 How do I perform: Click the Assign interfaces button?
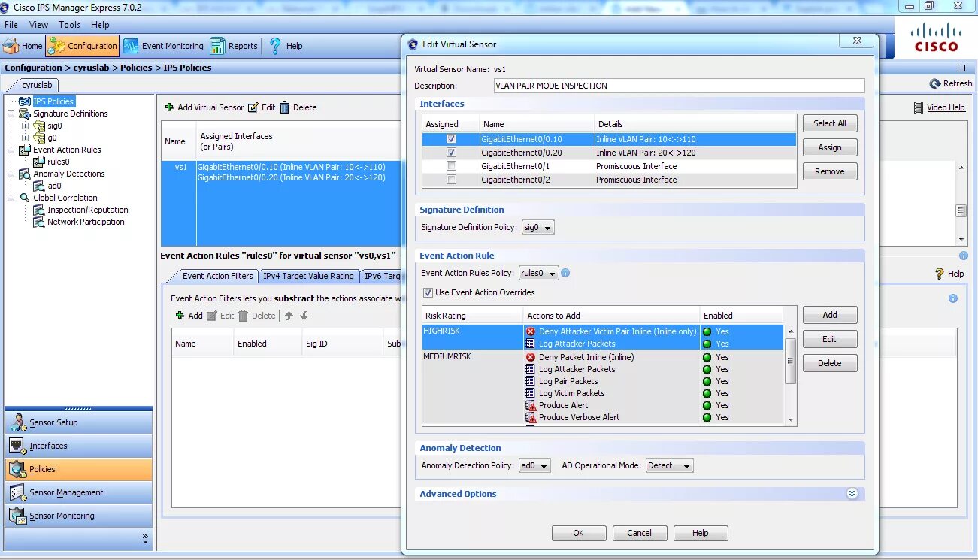pos(830,147)
